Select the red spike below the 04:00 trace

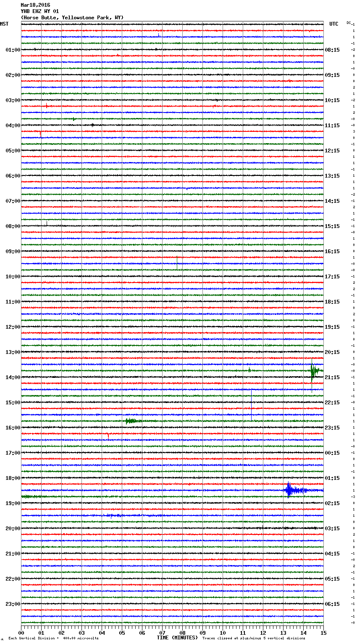[x=40, y=134]
